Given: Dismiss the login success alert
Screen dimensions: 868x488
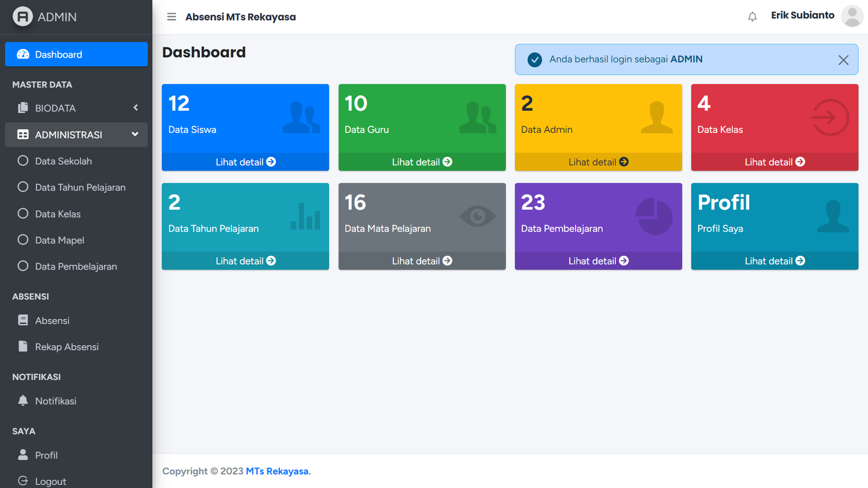Looking at the screenshot, I should (843, 60).
